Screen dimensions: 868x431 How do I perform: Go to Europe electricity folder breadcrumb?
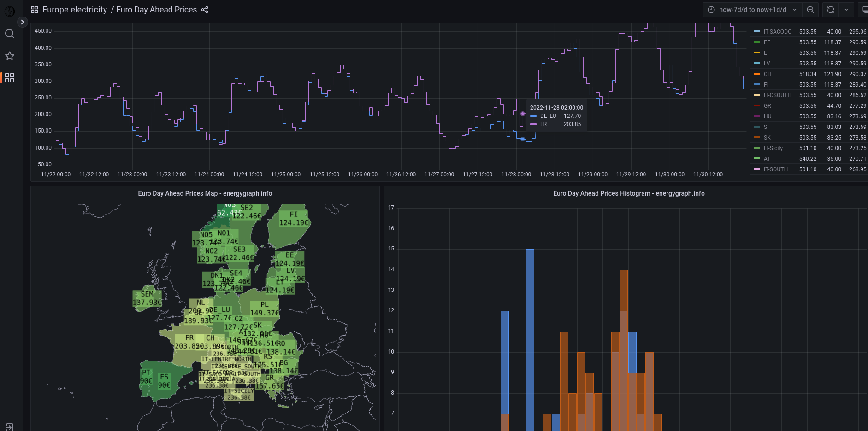coord(75,10)
